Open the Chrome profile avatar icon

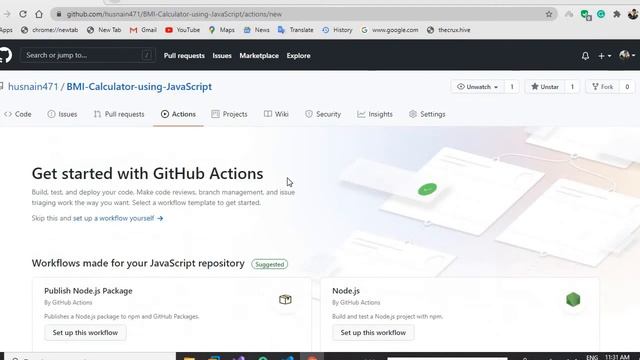coord(633,14)
